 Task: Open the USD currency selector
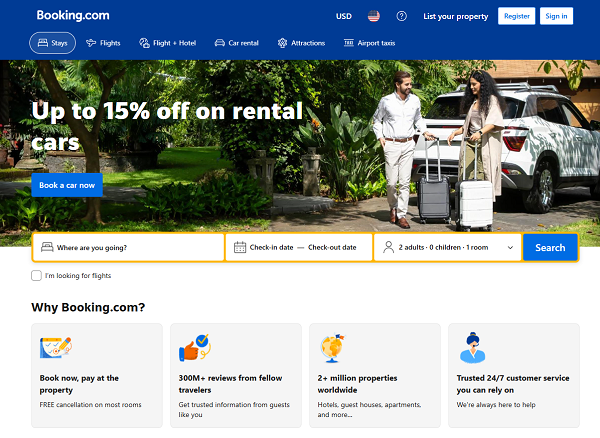(344, 16)
